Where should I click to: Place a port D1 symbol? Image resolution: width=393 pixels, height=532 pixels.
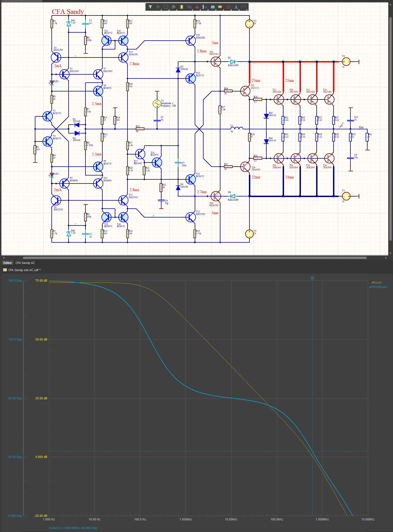(220, 7)
